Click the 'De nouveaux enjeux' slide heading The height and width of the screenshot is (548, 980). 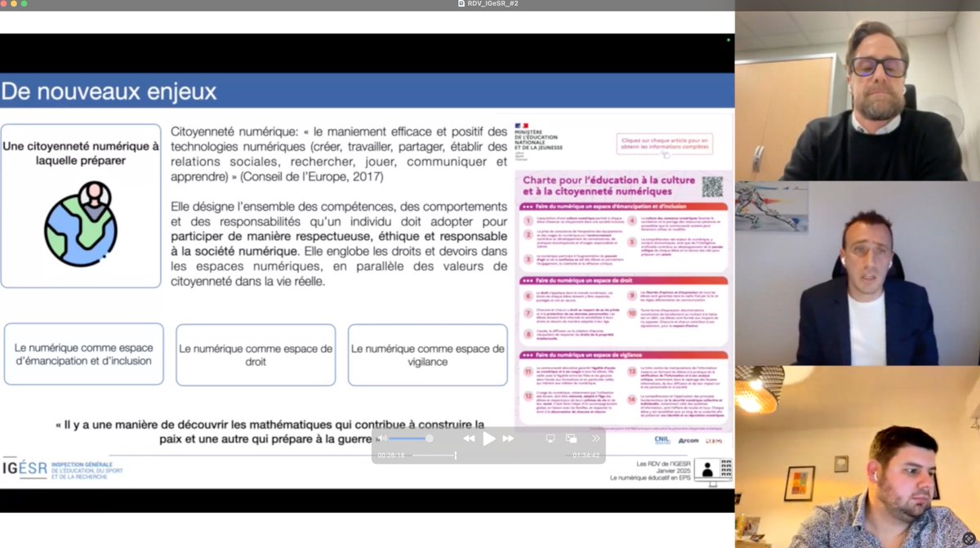(109, 91)
